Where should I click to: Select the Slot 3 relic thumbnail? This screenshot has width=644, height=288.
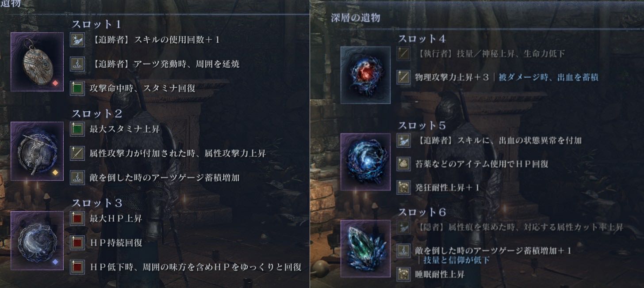tap(37, 241)
